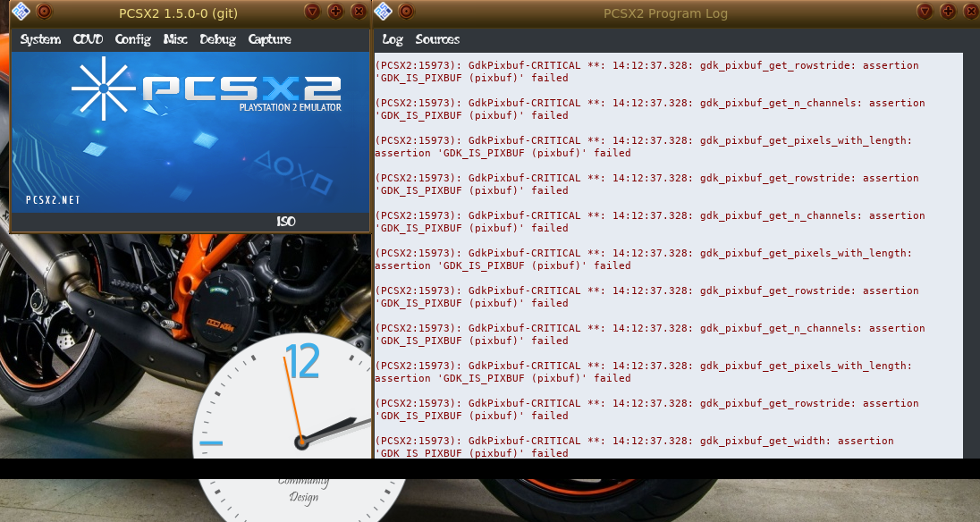
Task: Open the System menu in PCSX2
Action: coord(40,39)
